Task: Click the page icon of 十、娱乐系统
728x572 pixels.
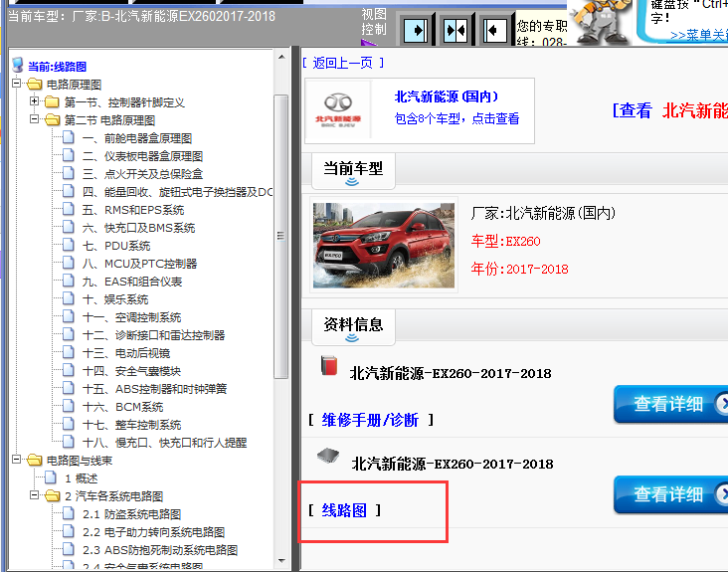Action: (69, 298)
